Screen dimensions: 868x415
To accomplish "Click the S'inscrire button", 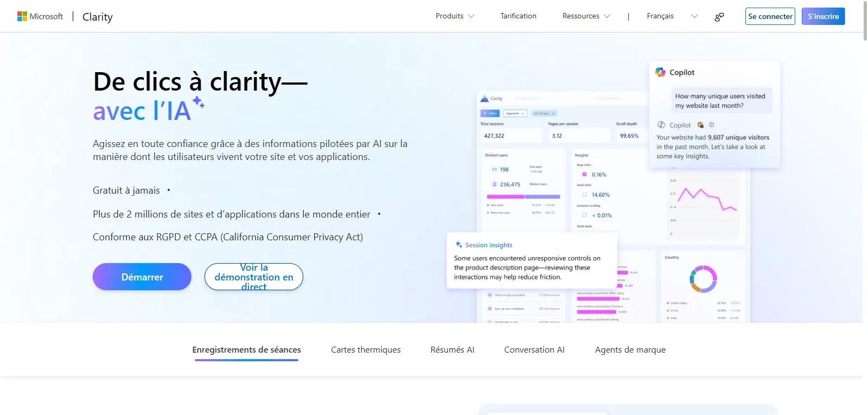I will [x=823, y=16].
